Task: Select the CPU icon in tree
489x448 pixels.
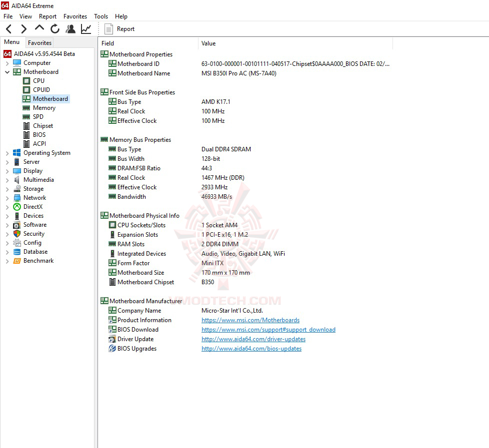Action: click(x=26, y=81)
